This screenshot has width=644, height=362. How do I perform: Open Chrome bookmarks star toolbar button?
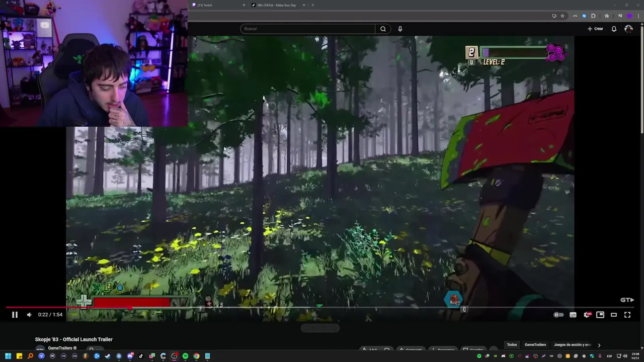point(607,16)
